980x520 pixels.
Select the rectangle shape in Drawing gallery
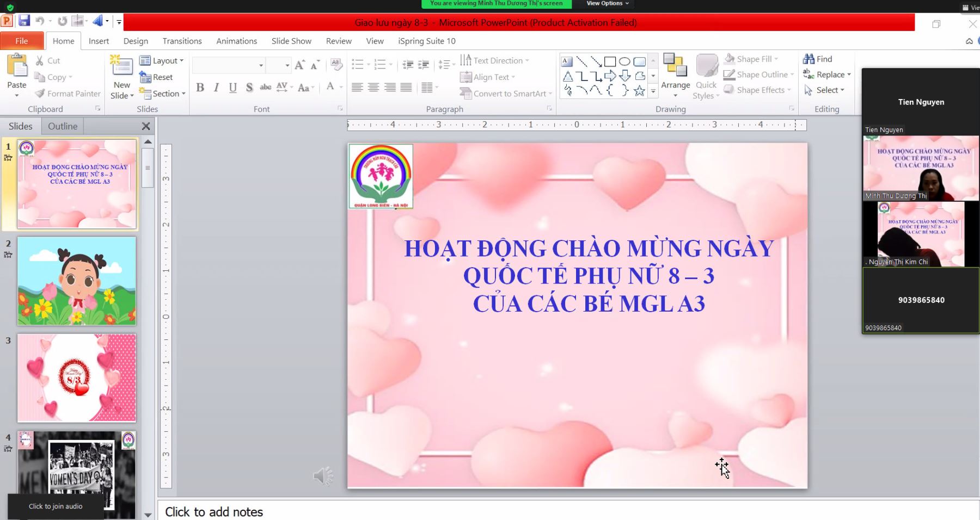pos(610,61)
